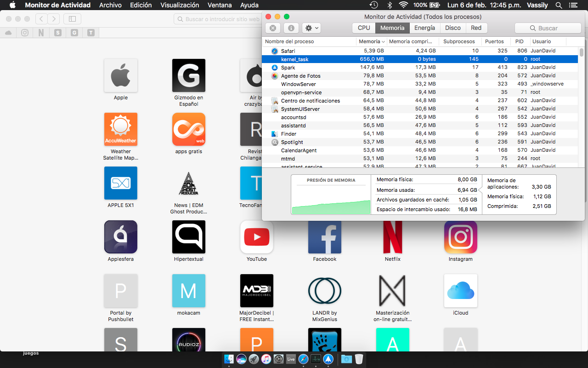Open the gear actions dropdown in Monitor de Actividad
This screenshot has height=368, width=588.
311,28
